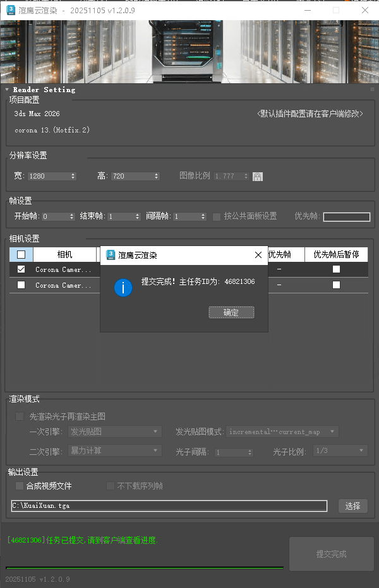This screenshot has width=379, height=588.
Task: Open the 二次引擎 dropdown showing 暴力计算
Action: [114, 450]
